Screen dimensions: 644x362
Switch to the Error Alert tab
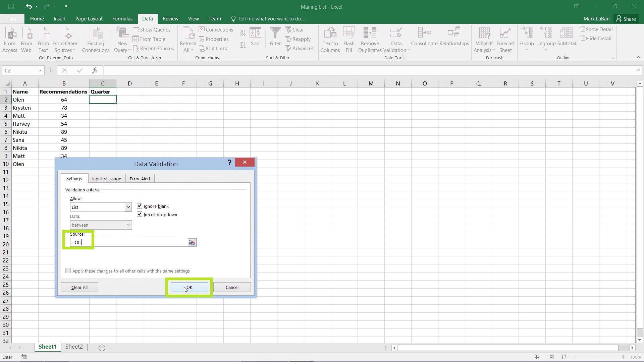[x=140, y=179]
